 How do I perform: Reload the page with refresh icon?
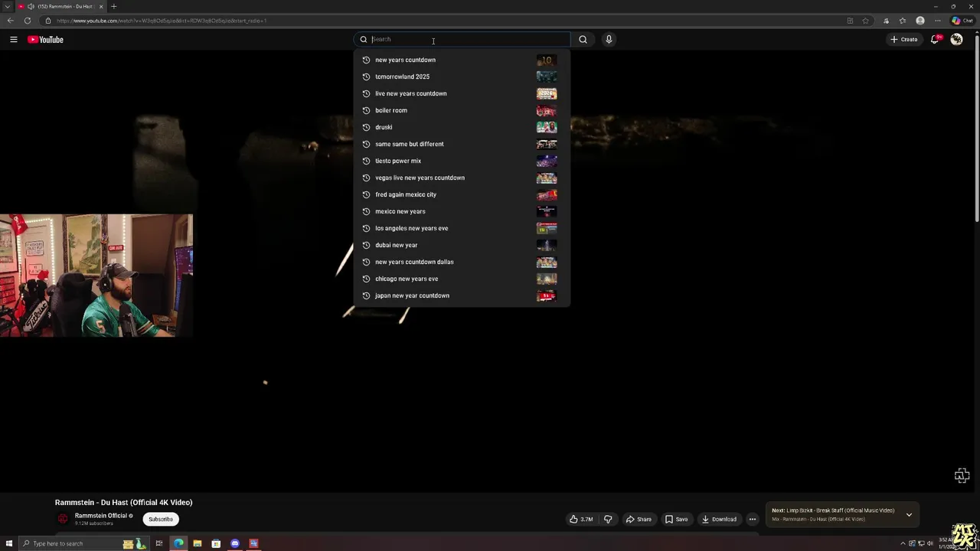click(x=28, y=21)
